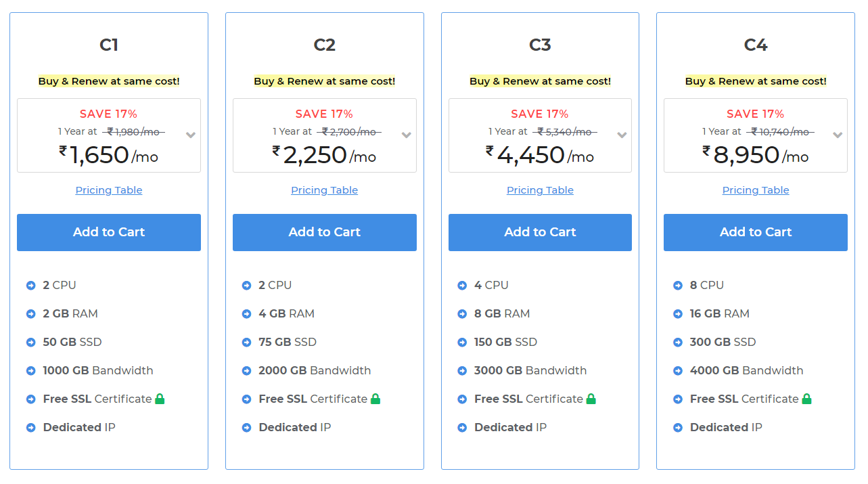868x484 pixels.
Task: Add the C2 plan to cart
Action: click(325, 232)
